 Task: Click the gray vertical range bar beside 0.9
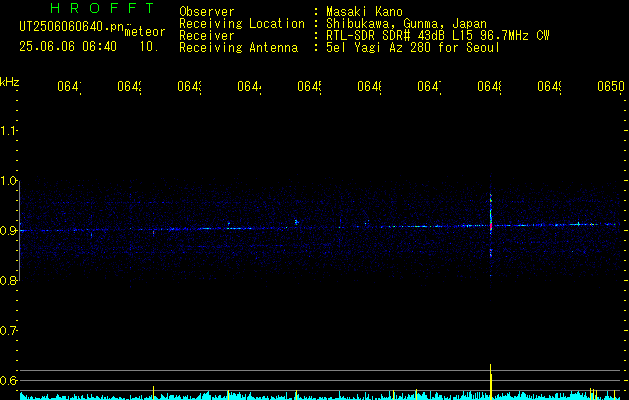[19, 231]
